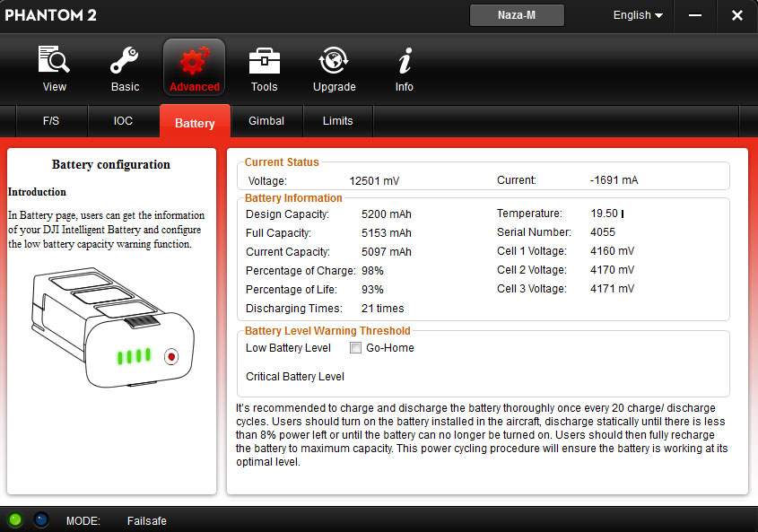Open the Gimbal tab

[x=266, y=121]
